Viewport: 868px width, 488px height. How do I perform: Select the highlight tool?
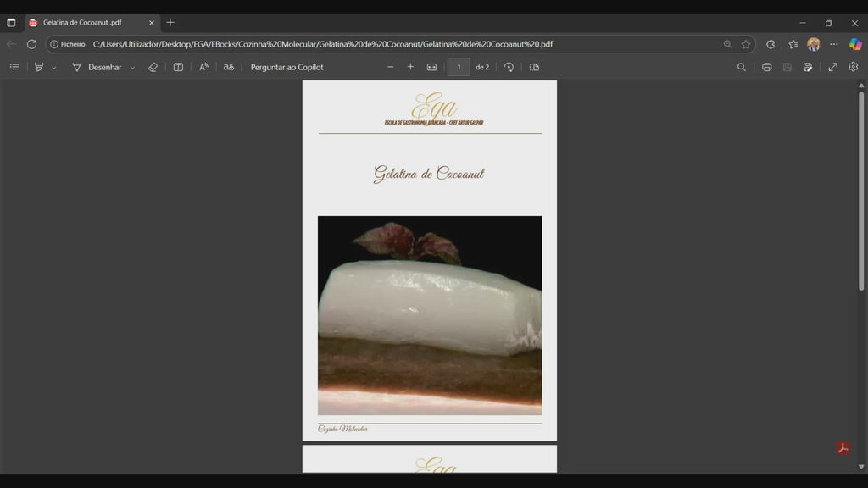(x=37, y=67)
